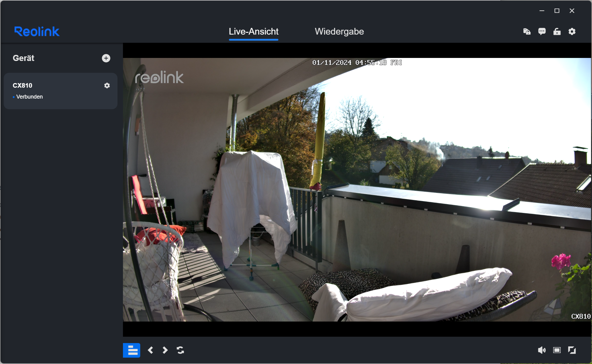The width and height of the screenshot is (592, 364).
Task: Go to previous camera page arrow
Action: tap(150, 350)
